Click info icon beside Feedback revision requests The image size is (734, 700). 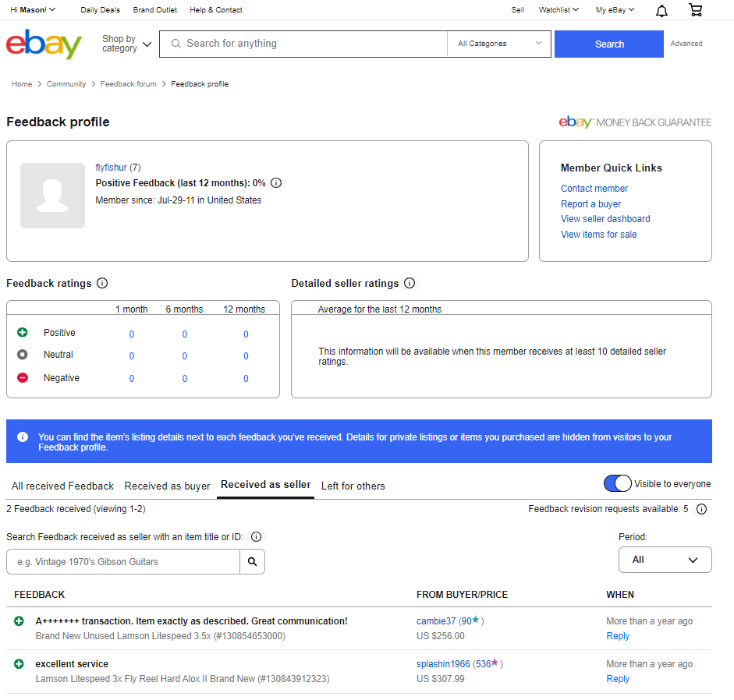coord(701,509)
